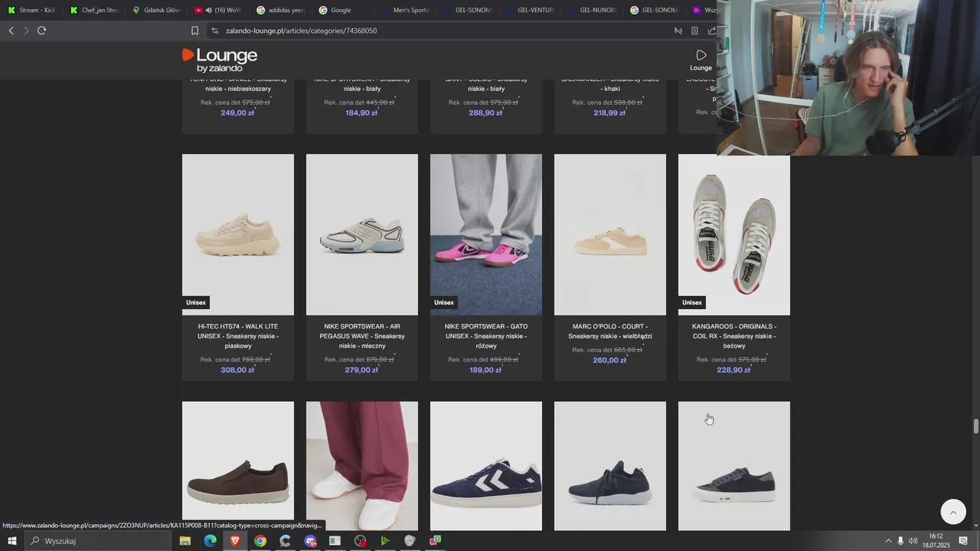Open the 'Google' tab
This screenshot has height=551, width=980.
(343, 10)
